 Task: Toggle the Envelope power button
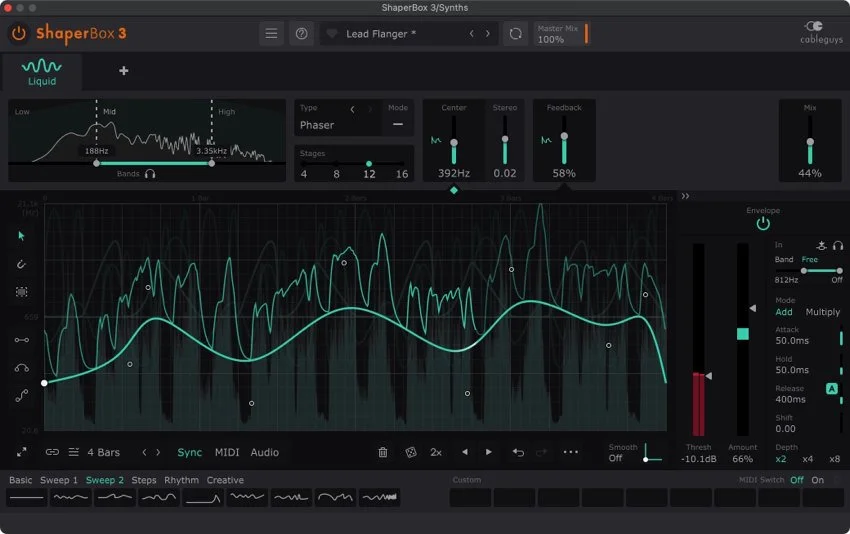pyautogui.click(x=763, y=223)
